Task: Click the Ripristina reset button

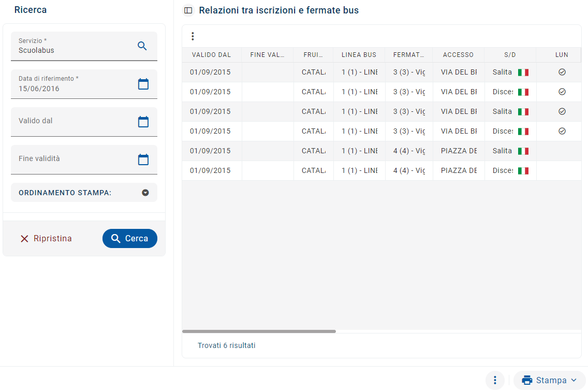Action: (x=46, y=239)
